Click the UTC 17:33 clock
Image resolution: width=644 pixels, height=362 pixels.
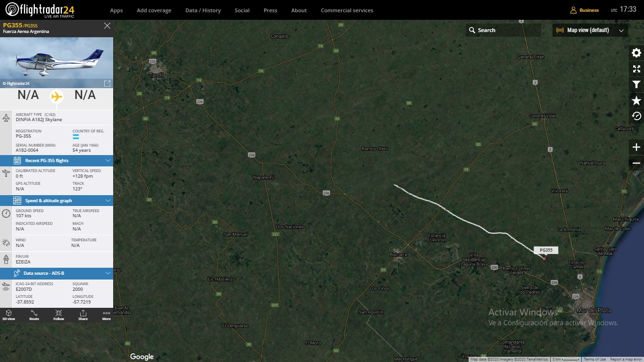624,9
